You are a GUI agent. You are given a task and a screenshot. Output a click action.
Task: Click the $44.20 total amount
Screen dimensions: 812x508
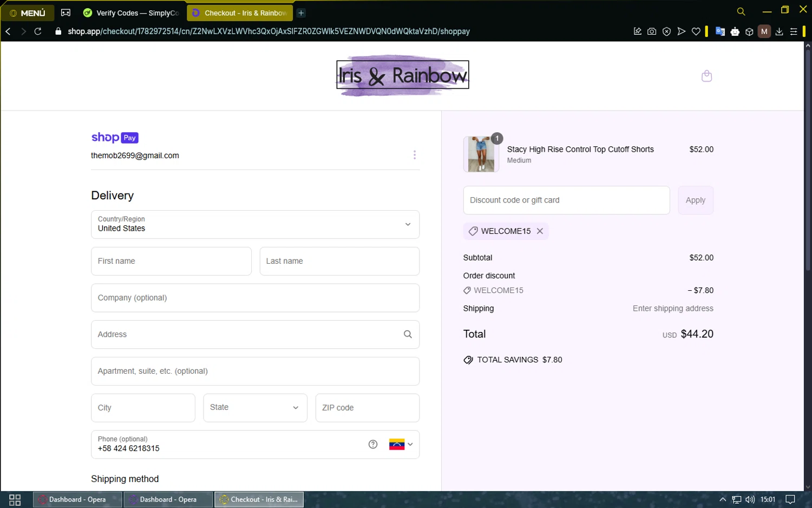697,334
